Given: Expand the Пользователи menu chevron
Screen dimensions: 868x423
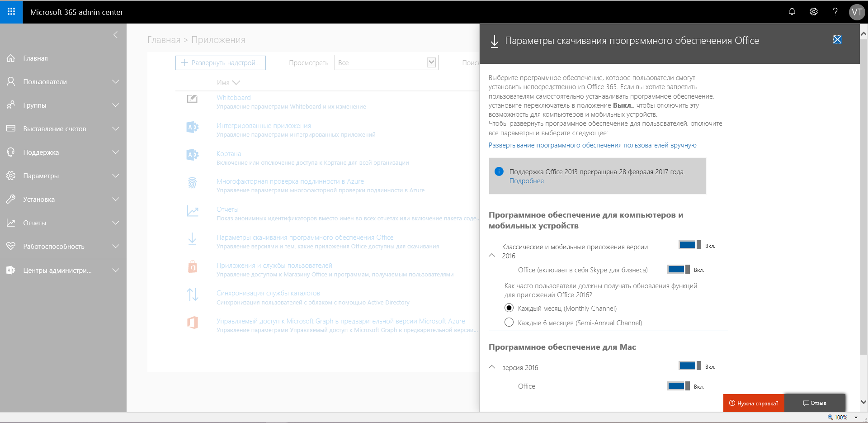Looking at the screenshot, I should (116, 81).
